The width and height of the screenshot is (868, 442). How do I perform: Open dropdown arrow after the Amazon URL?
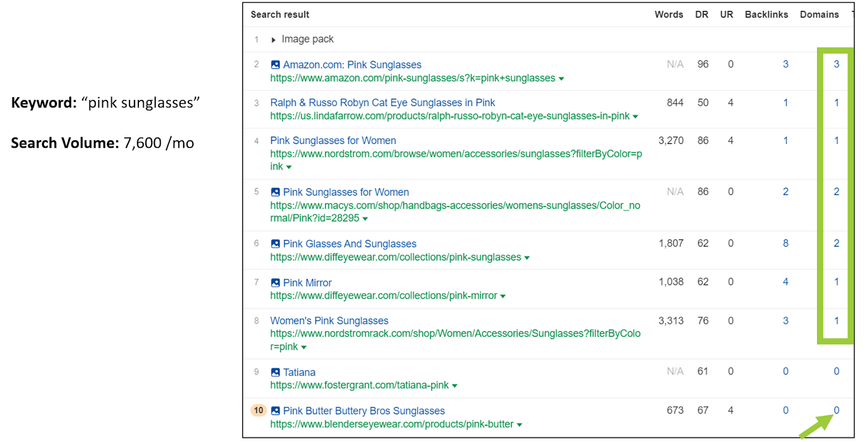(561, 79)
